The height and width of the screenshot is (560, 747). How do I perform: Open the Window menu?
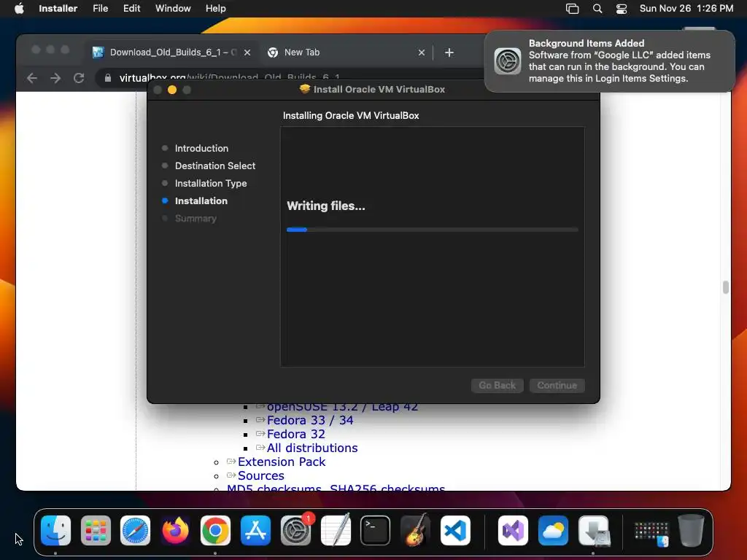click(x=173, y=9)
